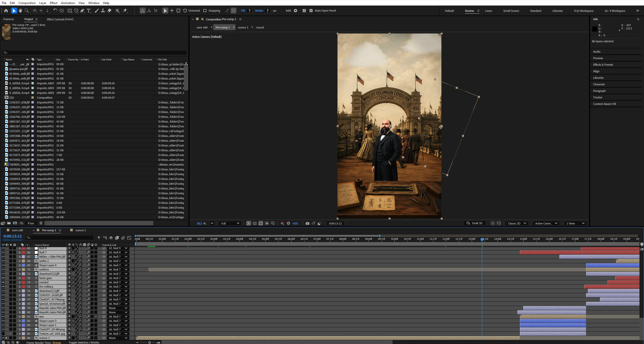Toggle the Draft 3D button
Image resolution: width=644 pixels, height=344 pixels.
[474, 223]
